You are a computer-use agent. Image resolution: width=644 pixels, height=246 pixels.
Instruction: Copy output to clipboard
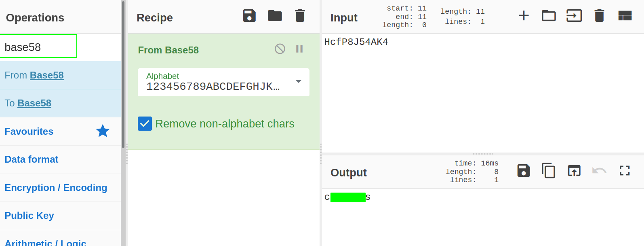(x=548, y=171)
